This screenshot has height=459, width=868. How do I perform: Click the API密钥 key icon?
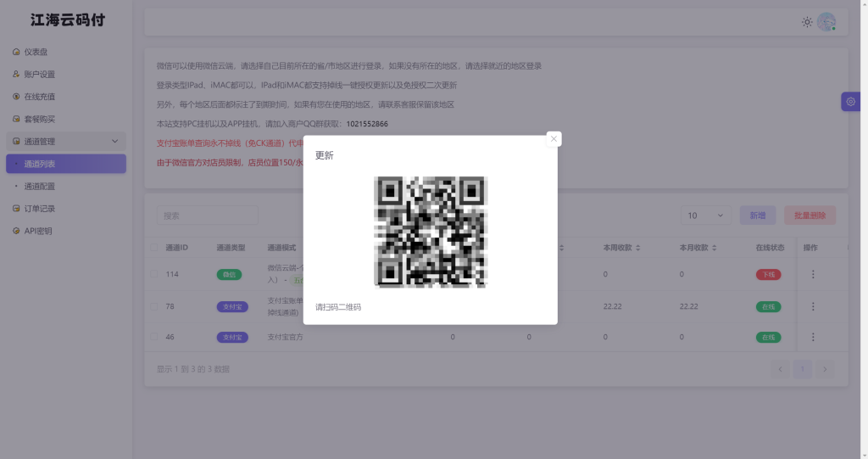(16, 231)
